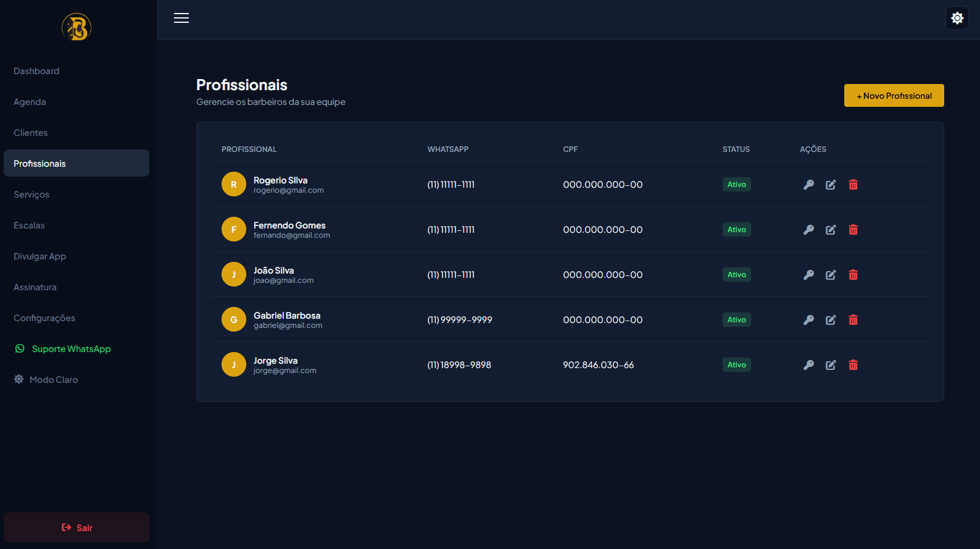Screen dimensions: 980x549
Task: Delete Jorge Silva with trash icon
Action: pos(853,365)
